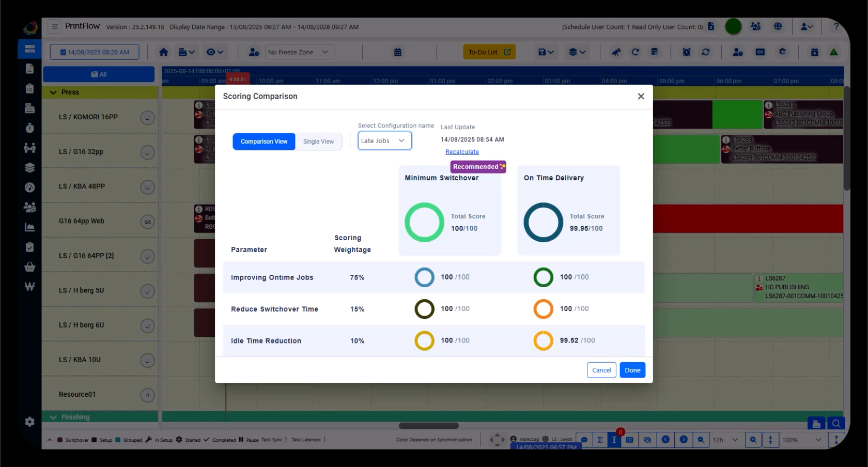Open the Task Sync options menu

tap(286, 440)
